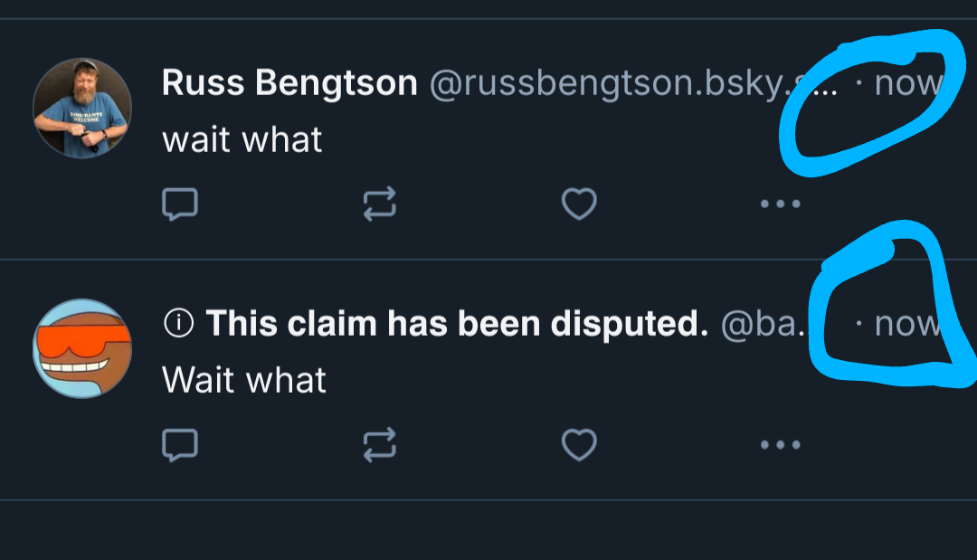
Task: Reply to Russ Bengtson's post
Action: [x=179, y=204]
